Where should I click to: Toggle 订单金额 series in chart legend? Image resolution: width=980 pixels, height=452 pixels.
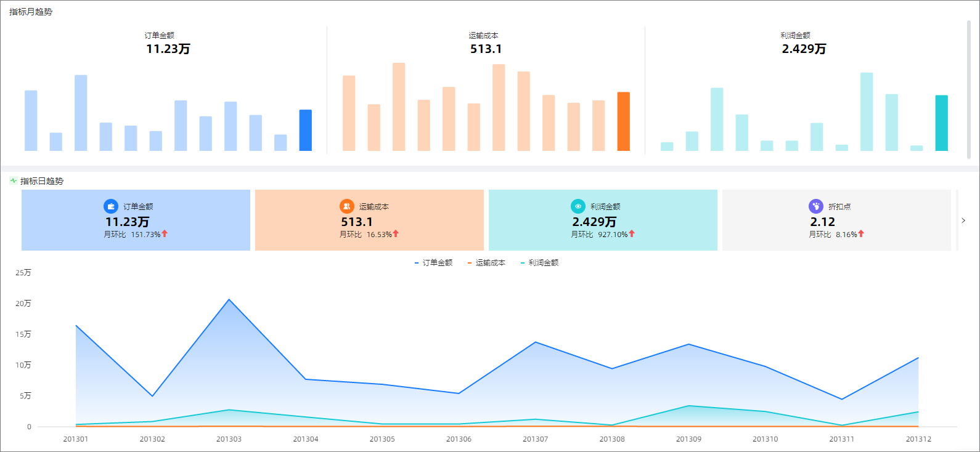(x=434, y=263)
